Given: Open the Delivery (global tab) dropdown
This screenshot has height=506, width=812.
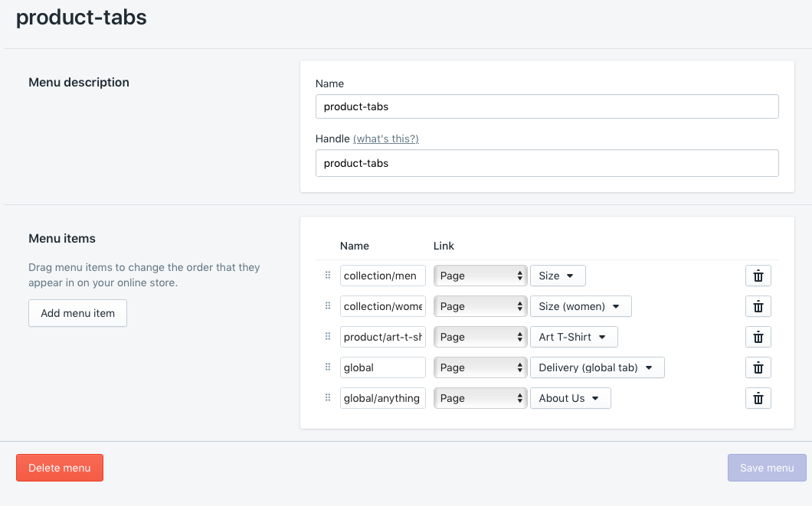Looking at the screenshot, I should coord(597,367).
